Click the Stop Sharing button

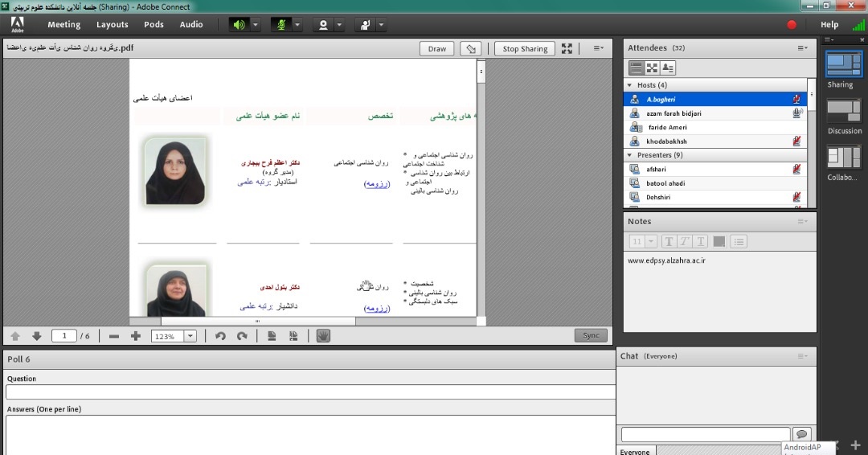click(525, 49)
